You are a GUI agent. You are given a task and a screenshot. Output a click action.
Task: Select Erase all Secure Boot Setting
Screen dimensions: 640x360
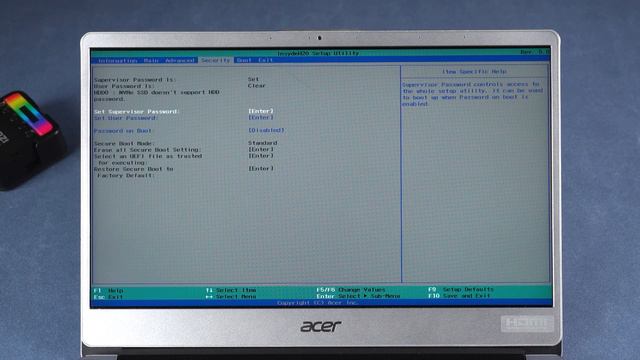pos(147,150)
